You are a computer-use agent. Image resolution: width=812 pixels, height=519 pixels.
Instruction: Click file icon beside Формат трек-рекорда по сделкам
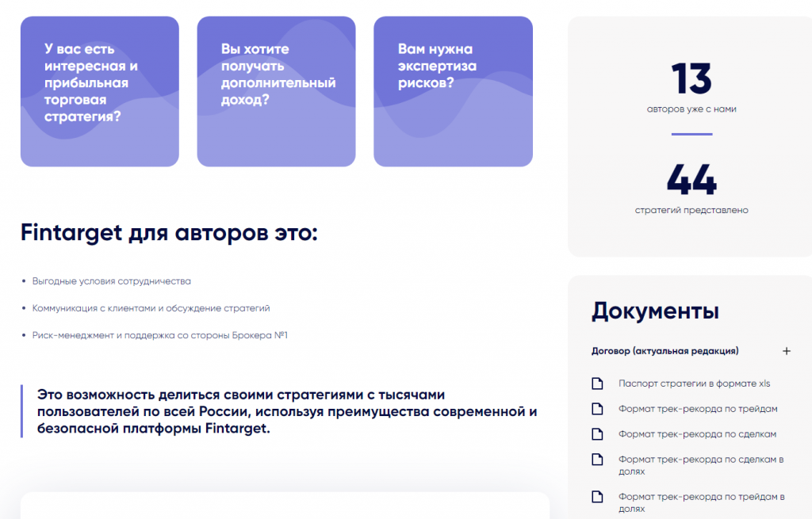click(597, 434)
